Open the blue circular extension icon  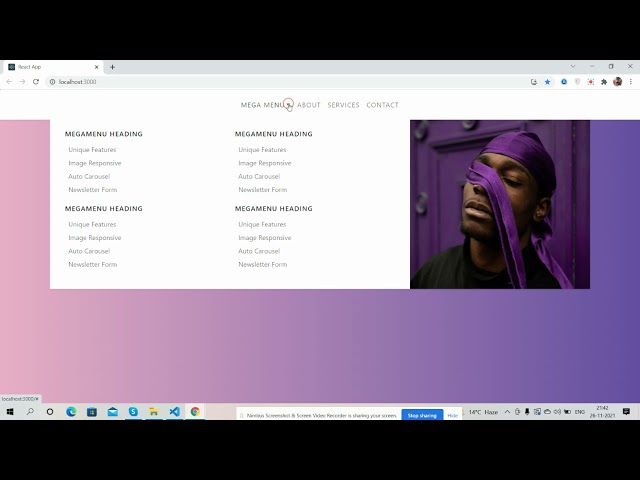[564, 82]
